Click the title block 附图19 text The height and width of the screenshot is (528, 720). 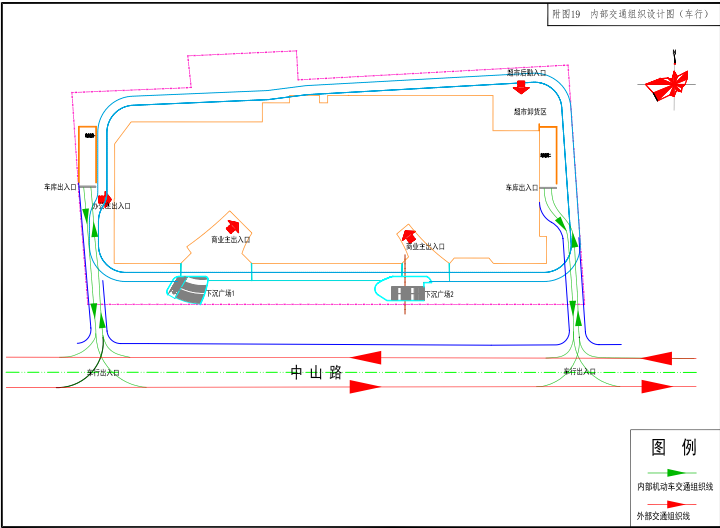(x=566, y=15)
